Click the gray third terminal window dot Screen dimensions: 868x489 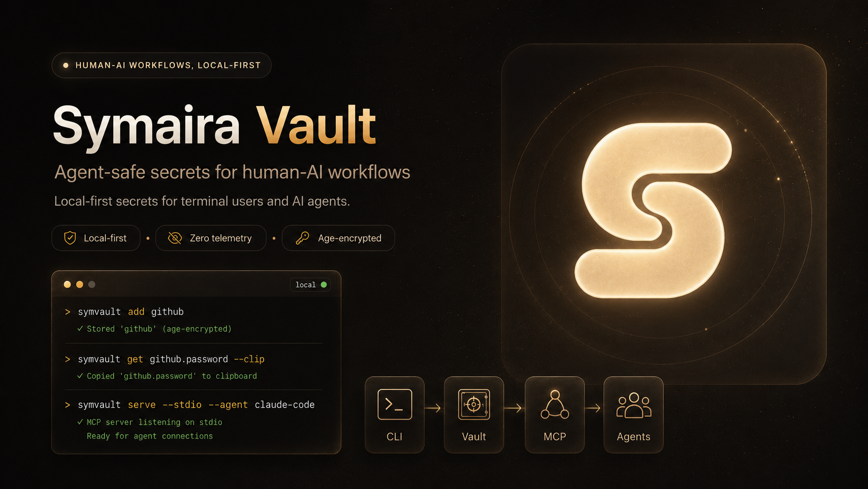click(92, 284)
